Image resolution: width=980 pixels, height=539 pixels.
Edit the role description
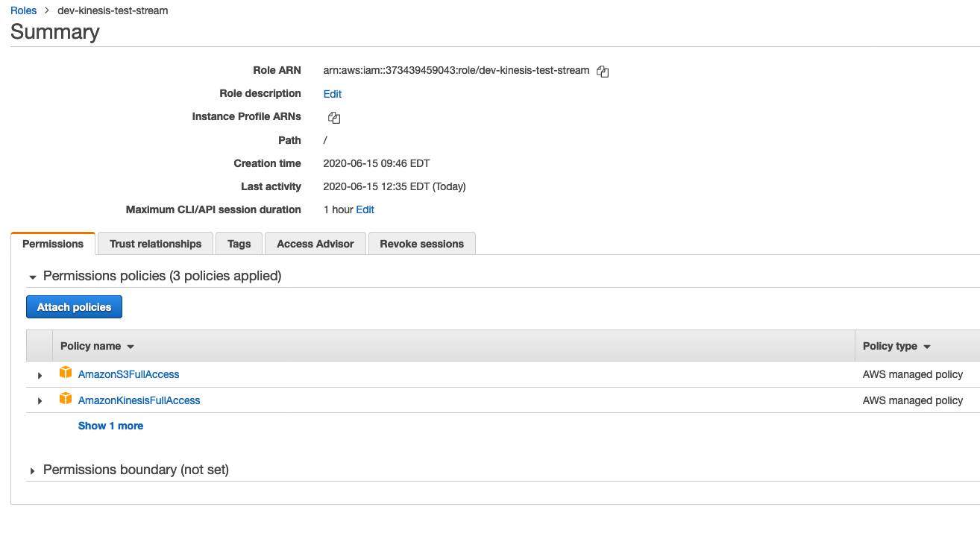tap(332, 94)
